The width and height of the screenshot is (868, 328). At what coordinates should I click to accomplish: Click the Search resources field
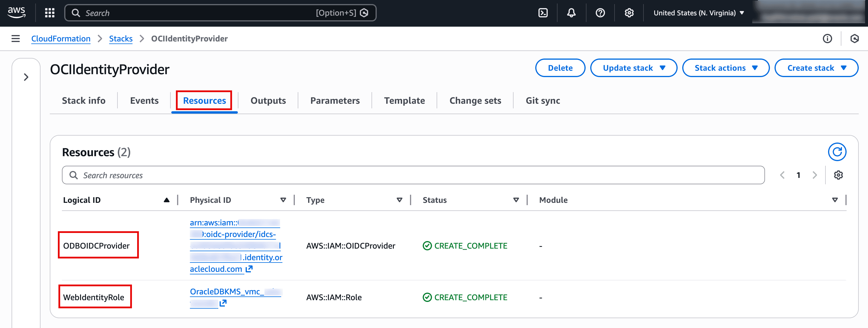coord(413,175)
